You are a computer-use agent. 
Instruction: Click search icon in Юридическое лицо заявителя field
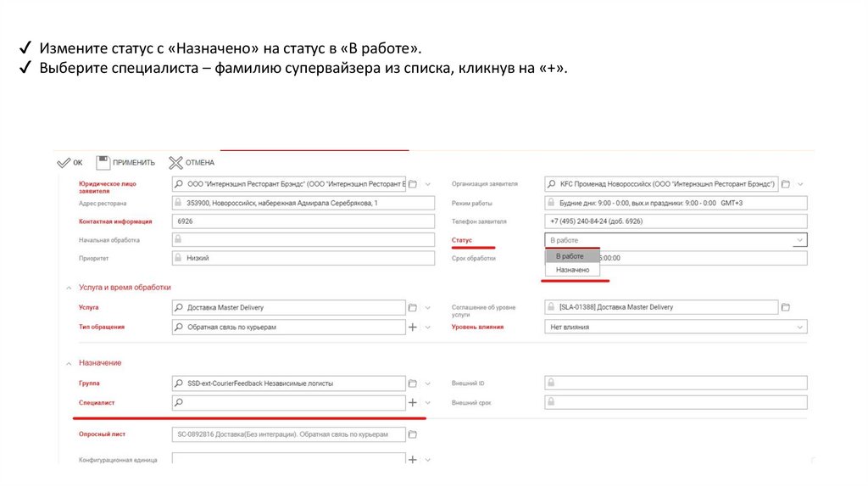178,183
